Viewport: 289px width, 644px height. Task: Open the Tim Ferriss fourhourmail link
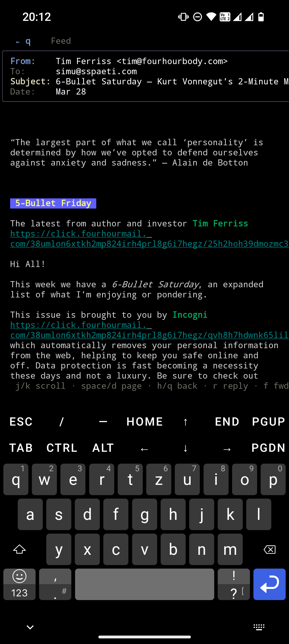point(149,239)
